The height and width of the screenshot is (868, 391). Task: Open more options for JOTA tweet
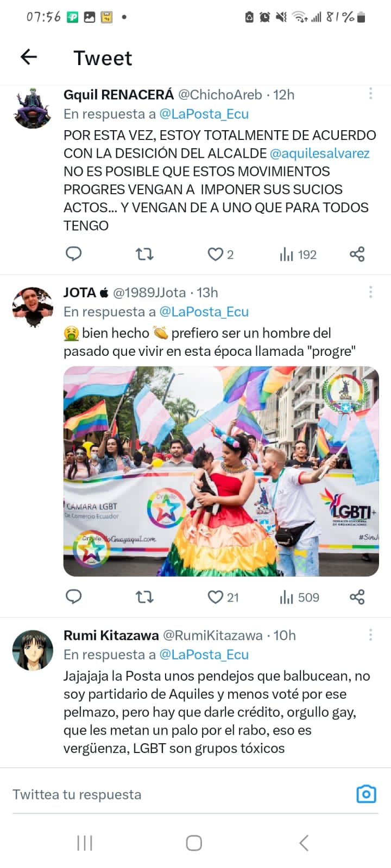click(370, 292)
